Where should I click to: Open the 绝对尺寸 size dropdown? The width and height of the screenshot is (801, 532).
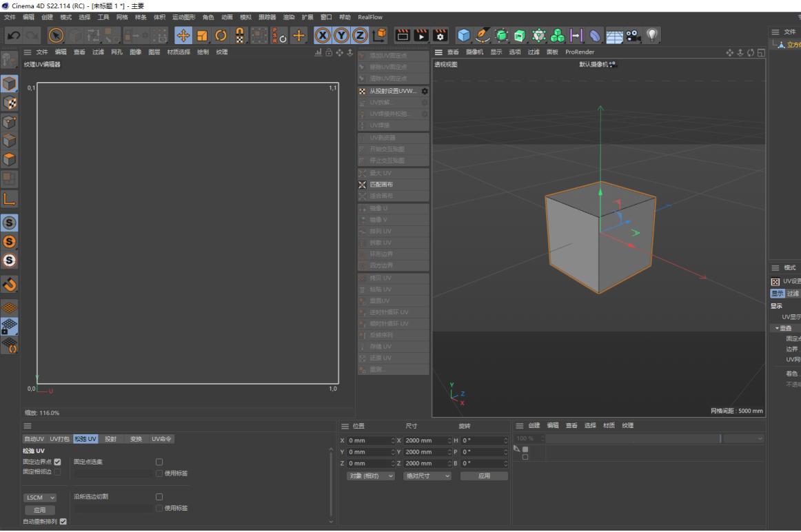tap(427, 476)
